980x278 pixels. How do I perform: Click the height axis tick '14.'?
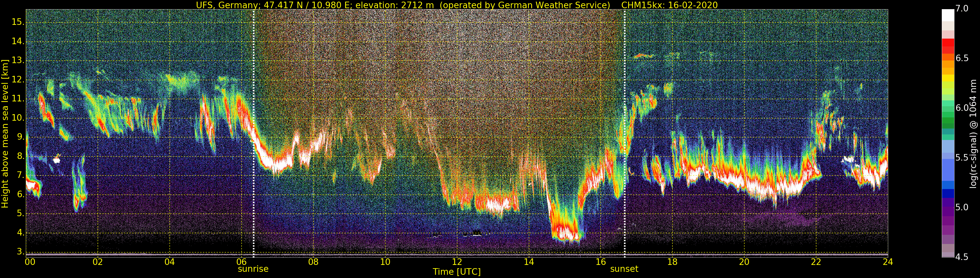tap(18, 41)
